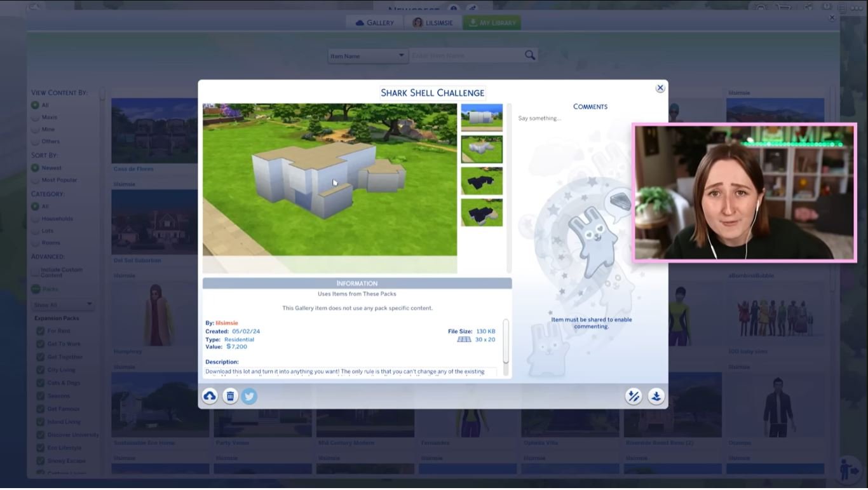Click the search magnifier icon

(530, 55)
